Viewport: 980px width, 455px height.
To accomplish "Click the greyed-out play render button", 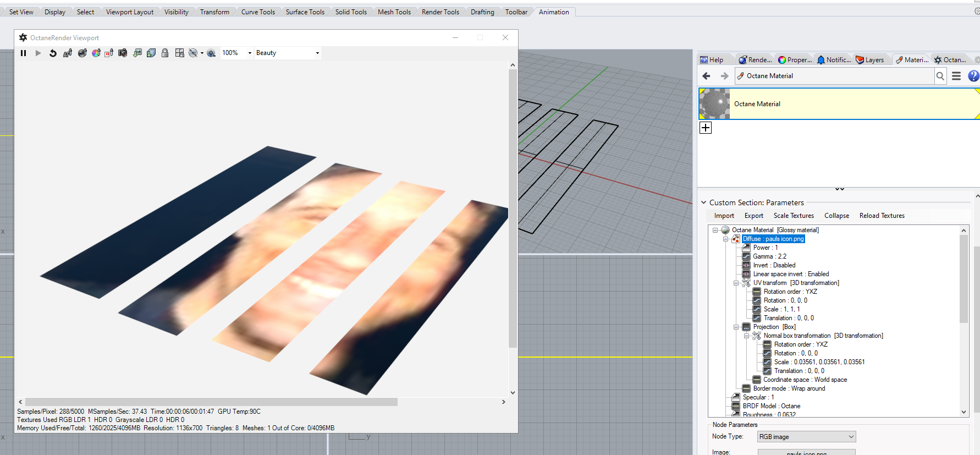I will 38,53.
